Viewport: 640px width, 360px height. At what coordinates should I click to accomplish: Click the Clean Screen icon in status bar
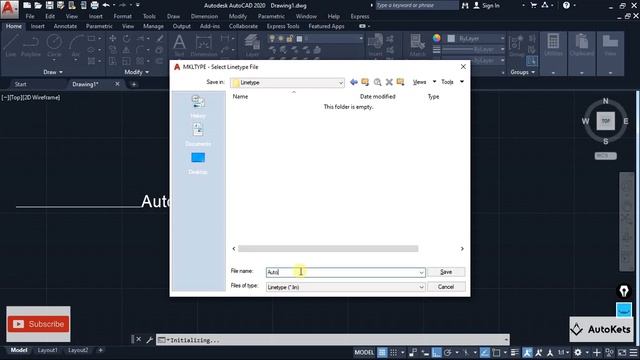[x=622, y=352]
